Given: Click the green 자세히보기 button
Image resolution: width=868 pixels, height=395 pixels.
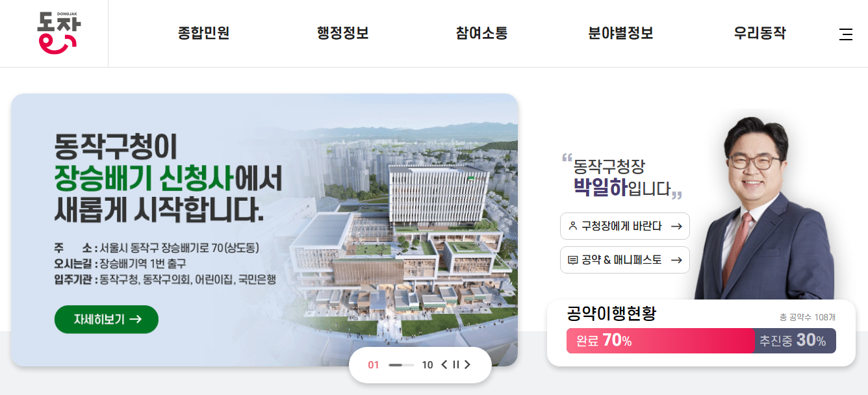Looking at the screenshot, I should (x=107, y=319).
